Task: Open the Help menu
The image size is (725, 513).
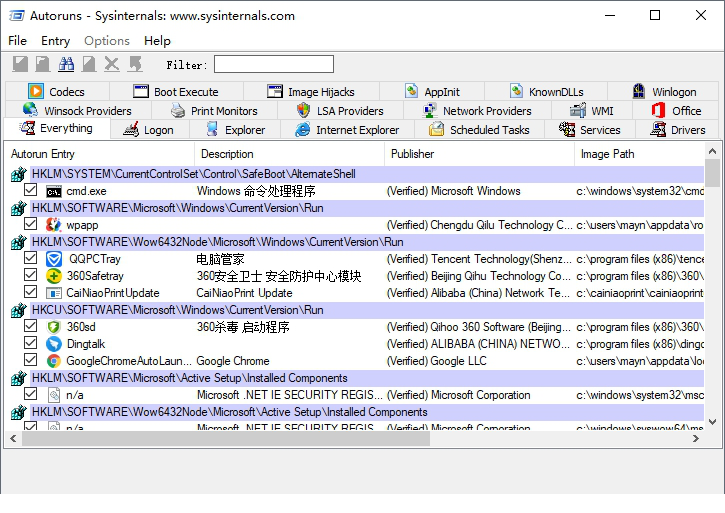Action: click(157, 41)
